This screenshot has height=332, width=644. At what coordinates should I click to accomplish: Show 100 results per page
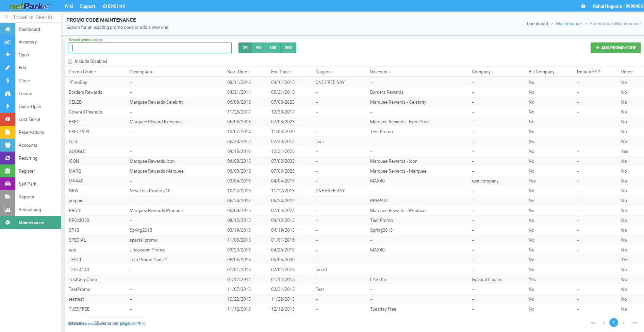[273, 48]
